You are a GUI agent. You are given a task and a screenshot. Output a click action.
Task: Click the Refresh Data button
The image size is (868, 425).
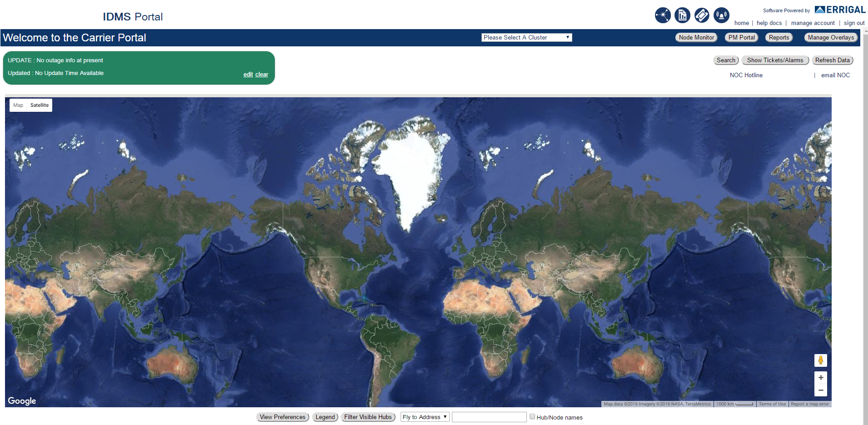832,60
